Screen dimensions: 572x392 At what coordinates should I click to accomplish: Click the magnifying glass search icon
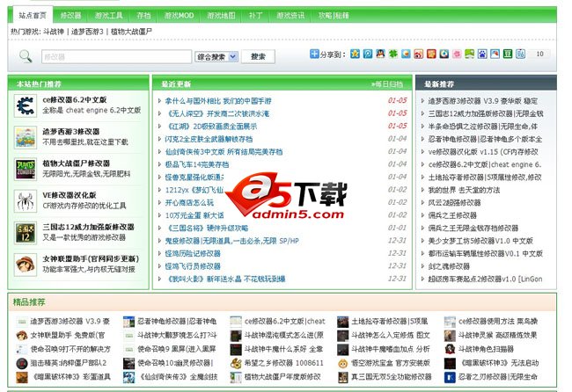[26, 56]
